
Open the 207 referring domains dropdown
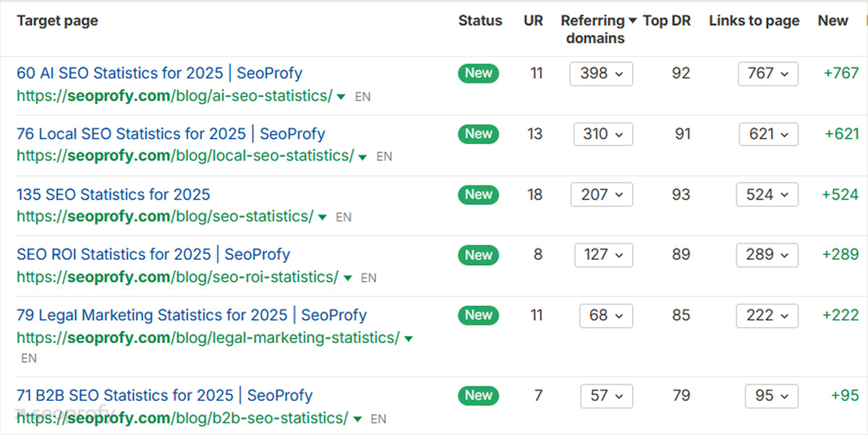click(x=602, y=194)
